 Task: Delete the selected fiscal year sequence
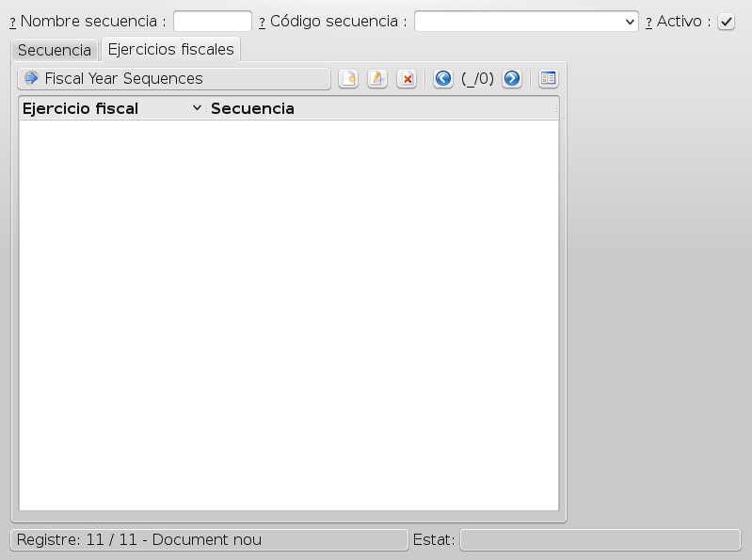tap(407, 78)
